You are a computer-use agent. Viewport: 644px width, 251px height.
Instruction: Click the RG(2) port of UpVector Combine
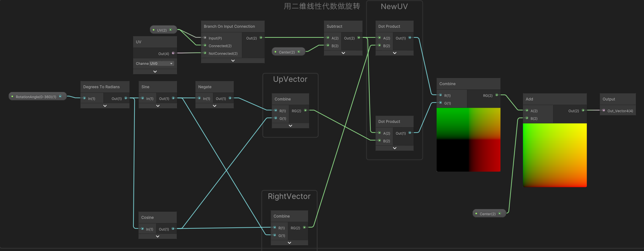pos(305,110)
